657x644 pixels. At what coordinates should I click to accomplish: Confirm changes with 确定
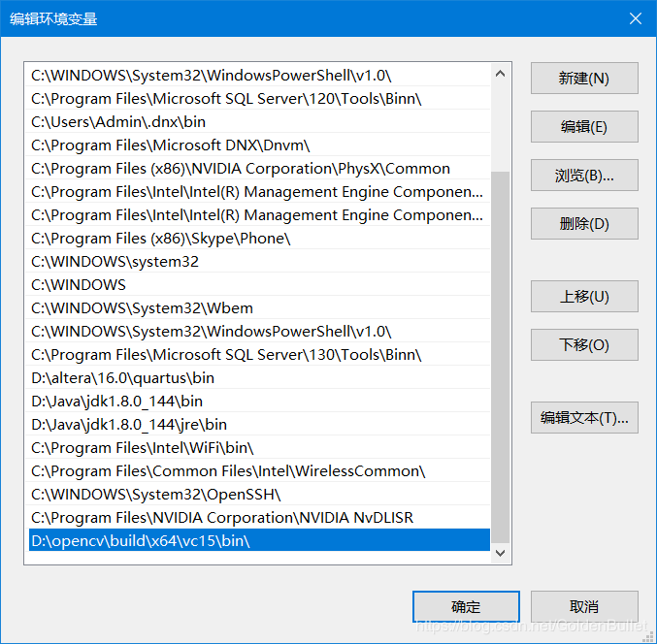point(466,606)
